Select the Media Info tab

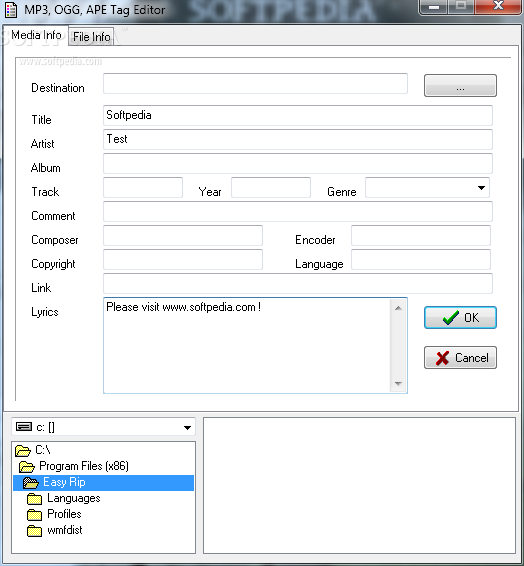[36, 35]
